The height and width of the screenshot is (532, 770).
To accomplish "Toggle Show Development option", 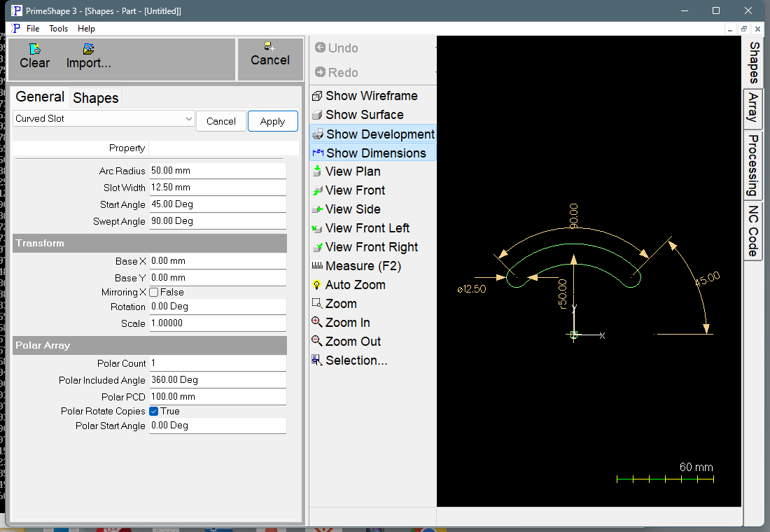I will click(x=373, y=134).
